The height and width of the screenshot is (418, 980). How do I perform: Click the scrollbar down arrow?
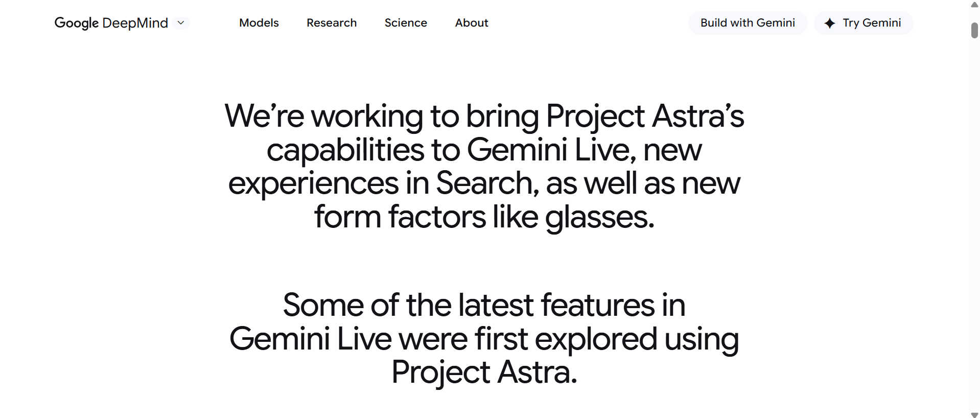tap(974, 414)
